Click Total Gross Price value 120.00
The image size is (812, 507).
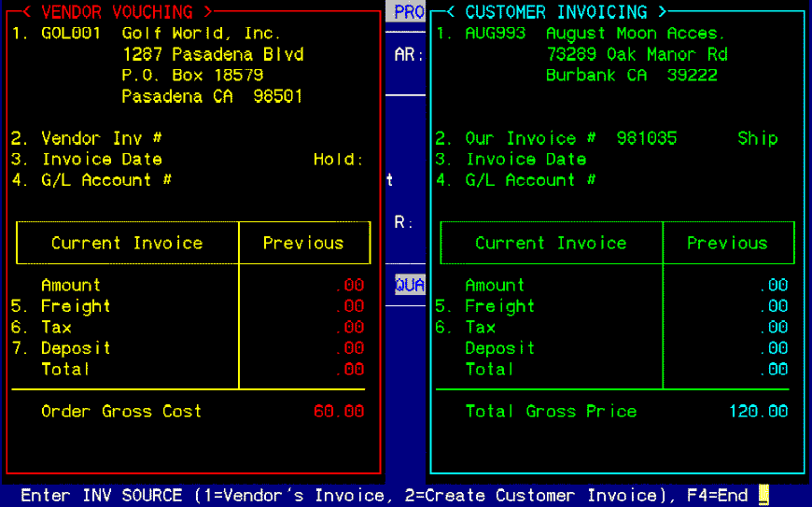coord(758,412)
